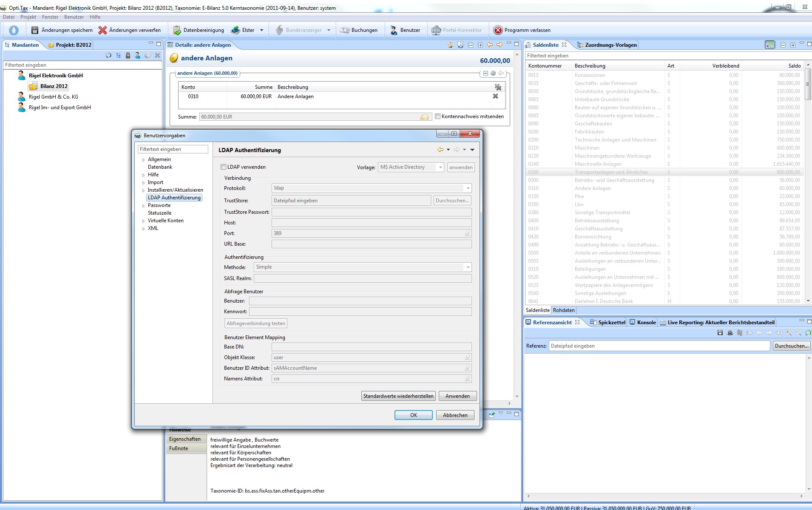
Task: Toggle the highlighted list-mode icon in Saldenliste
Action: click(770, 45)
